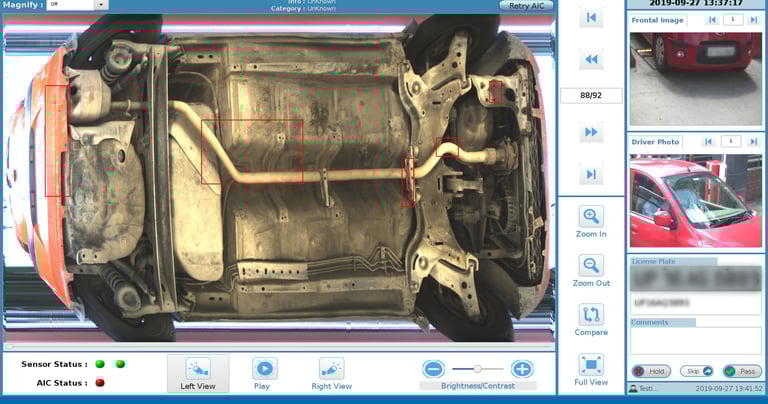This screenshot has height=404, width=768.
Task: Go to first Frontal Image
Action: click(712, 20)
